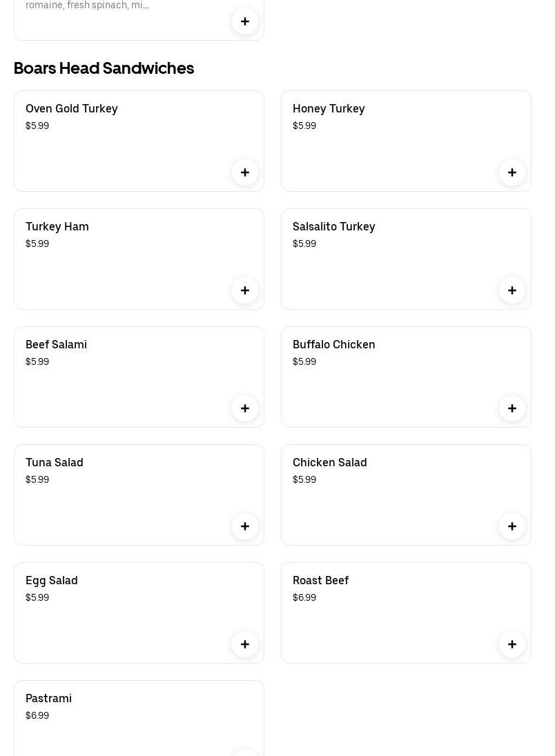
Task: Add the romaine and spinach item above
Action: tap(245, 21)
